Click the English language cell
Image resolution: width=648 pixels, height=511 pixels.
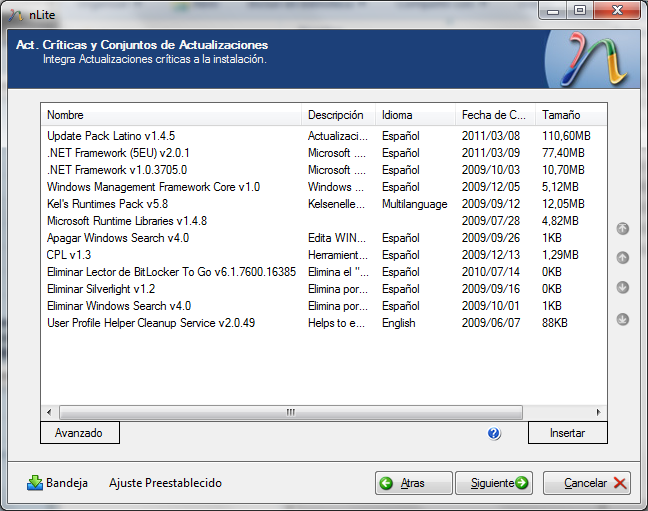[x=398, y=322]
